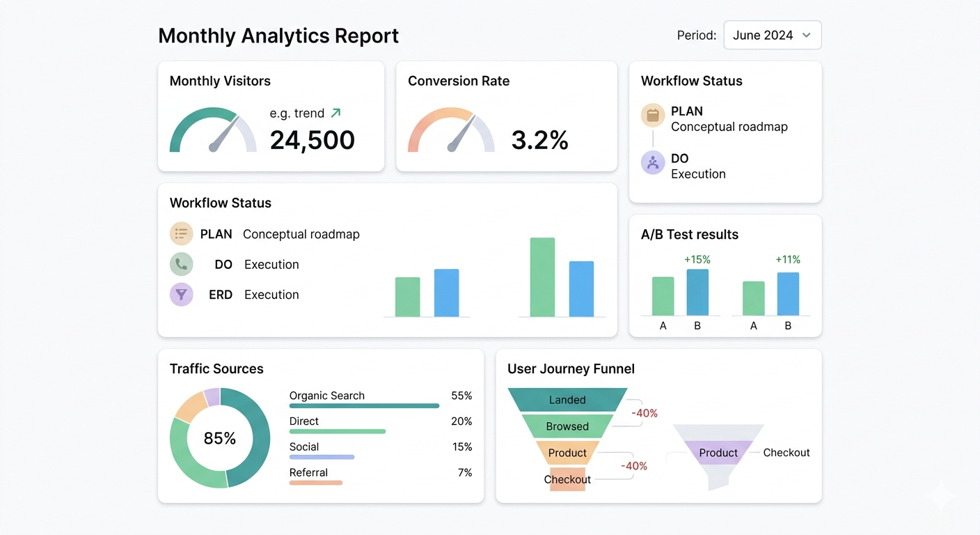The image size is (980, 535).
Task: Click the Conversion Rate gauge dial
Action: tap(451, 131)
